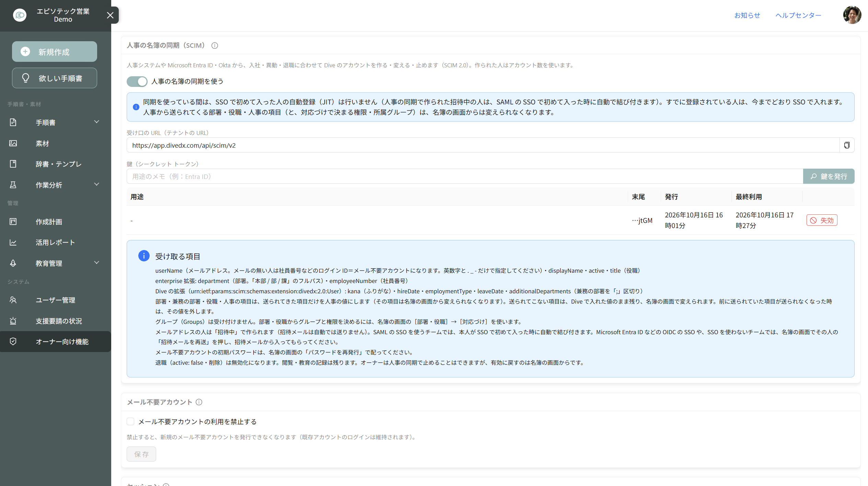Click the 鍵を発行 button
The width and height of the screenshot is (868, 486).
point(829,176)
